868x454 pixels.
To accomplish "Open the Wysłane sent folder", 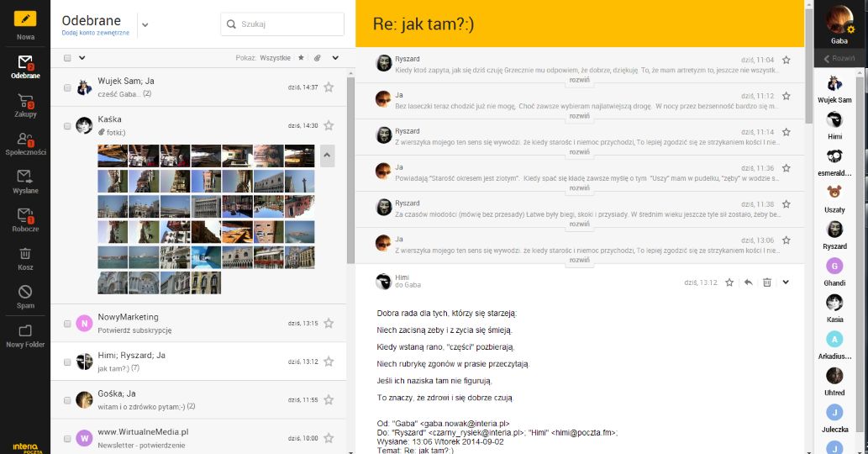I will pyautogui.click(x=25, y=182).
